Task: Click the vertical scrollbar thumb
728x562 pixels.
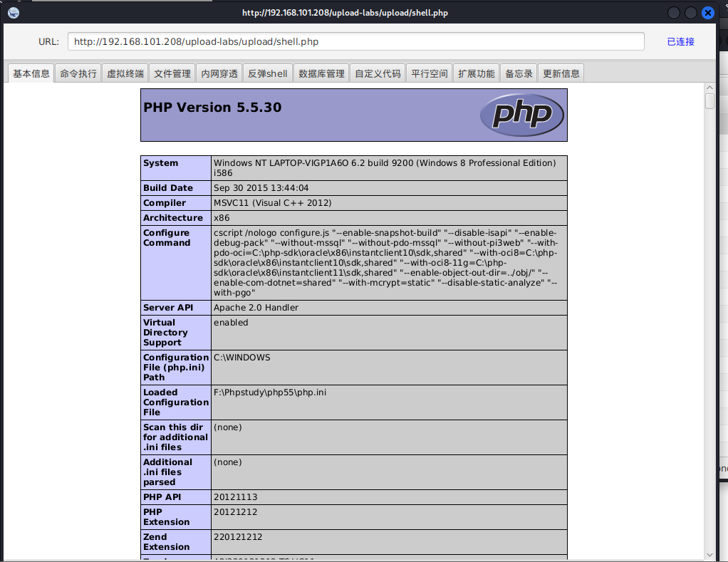Action: (709, 100)
